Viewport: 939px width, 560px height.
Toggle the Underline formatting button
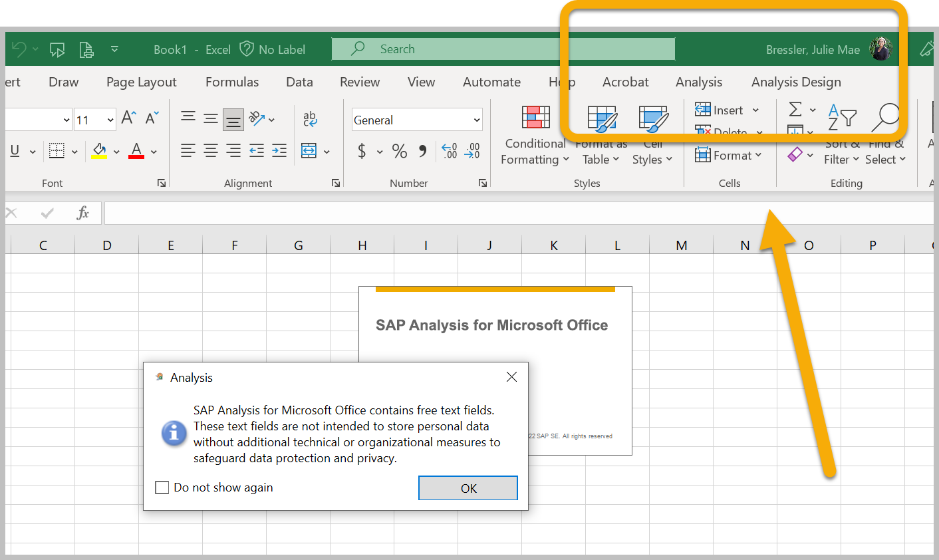pyautogui.click(x=15, y=152)
